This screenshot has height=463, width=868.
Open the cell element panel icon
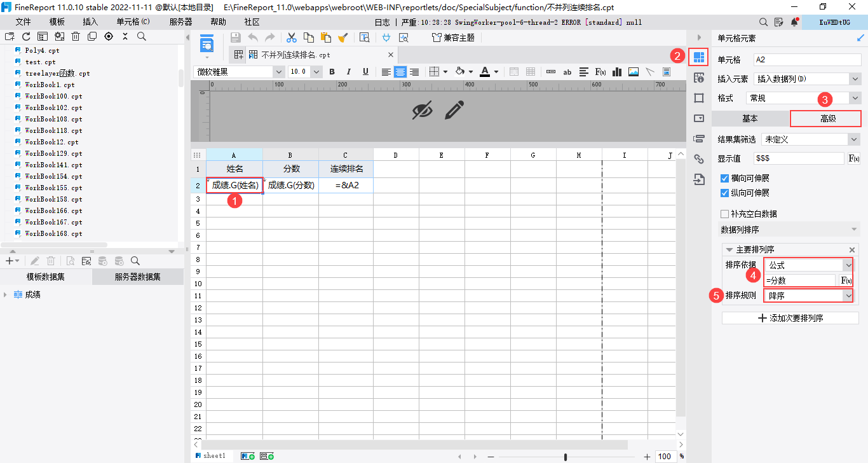699,57
